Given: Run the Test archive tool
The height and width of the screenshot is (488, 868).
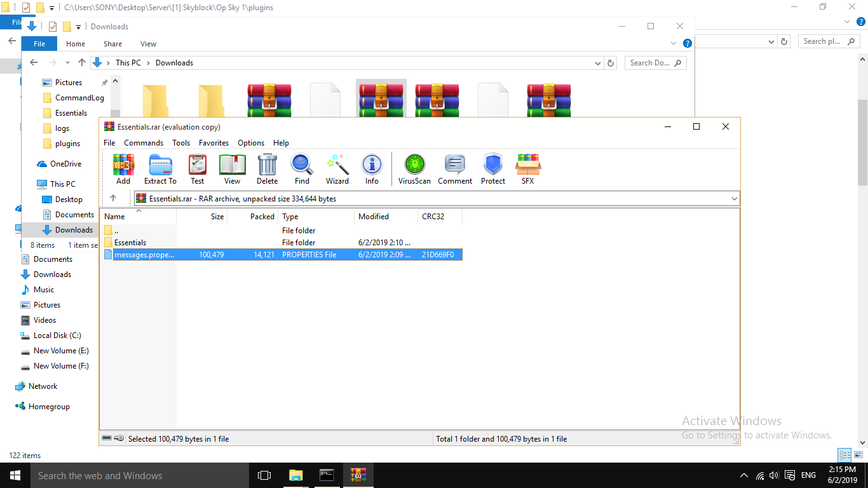Looking at the screenshot, I should point(198,169).
